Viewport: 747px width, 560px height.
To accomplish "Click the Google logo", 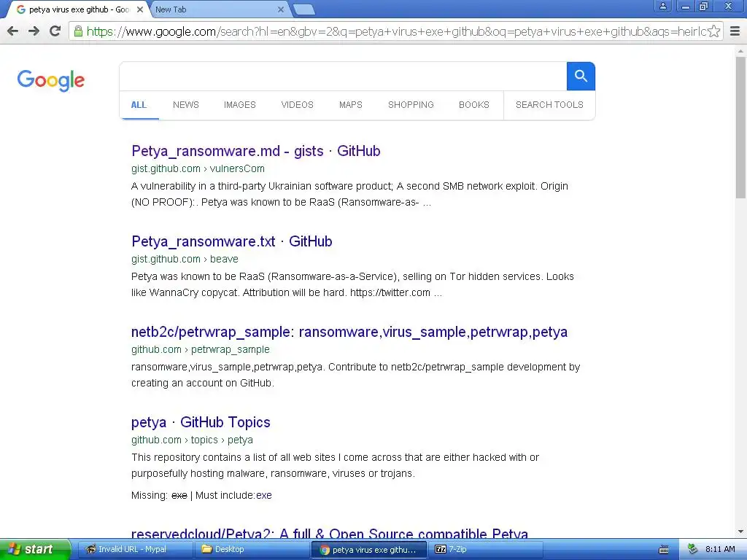I will pos(51,80).
